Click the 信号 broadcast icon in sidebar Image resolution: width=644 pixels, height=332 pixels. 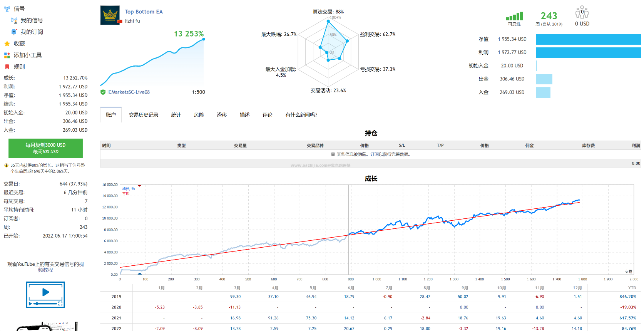[7, 8]
